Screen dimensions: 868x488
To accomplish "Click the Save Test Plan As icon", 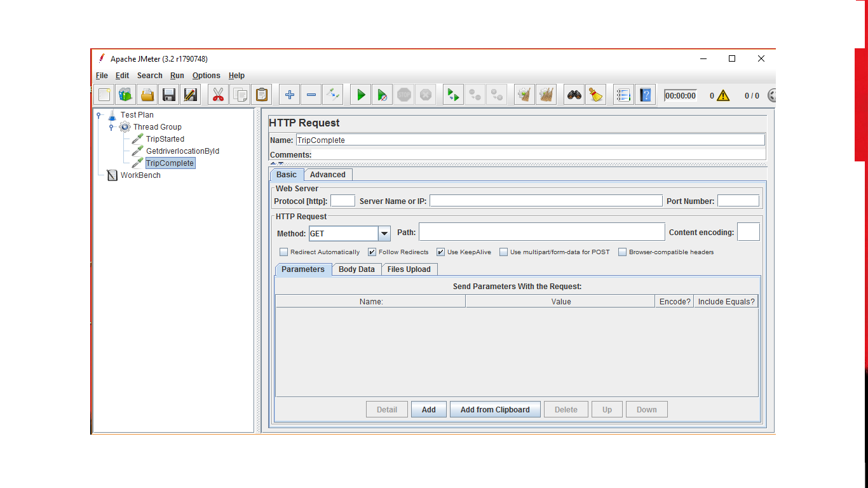I will [x=191, y=95].
